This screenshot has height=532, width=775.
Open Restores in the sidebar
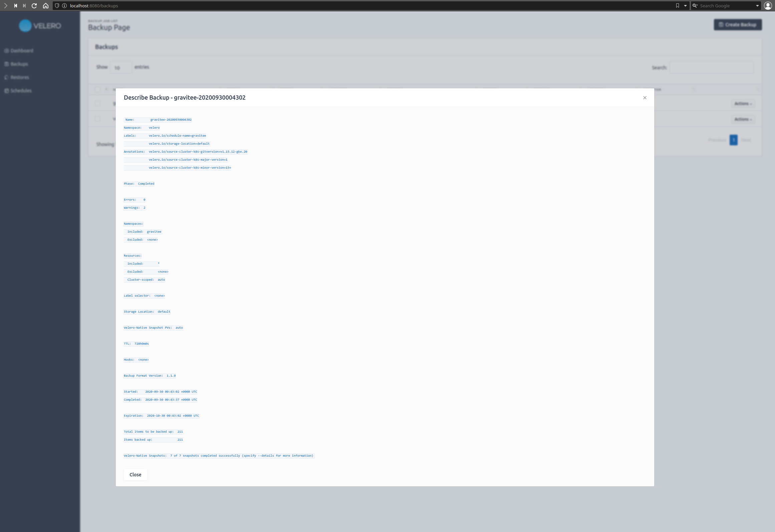tap(17, 77)
